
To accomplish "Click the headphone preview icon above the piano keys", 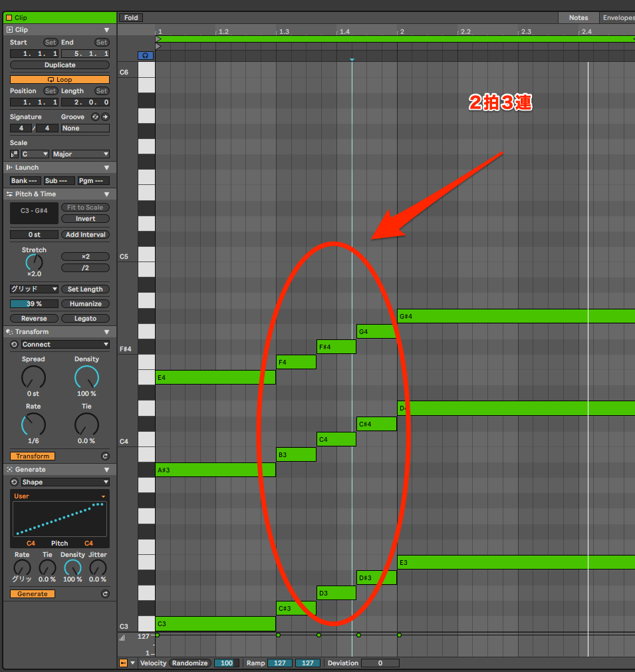I will tap(146, 56).
